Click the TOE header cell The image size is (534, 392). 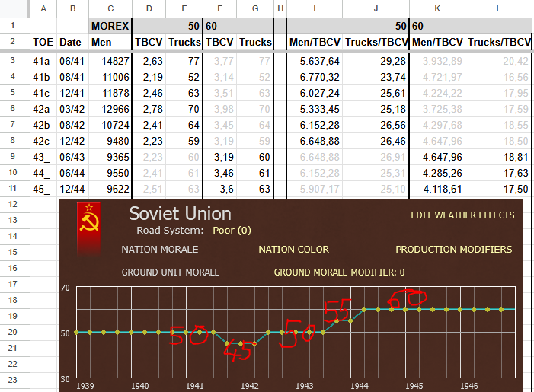(43, 42)
